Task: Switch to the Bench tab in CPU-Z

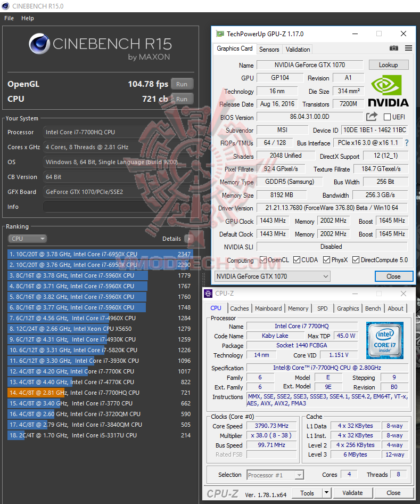Action: pyautogui.click(x=373, y=308)
